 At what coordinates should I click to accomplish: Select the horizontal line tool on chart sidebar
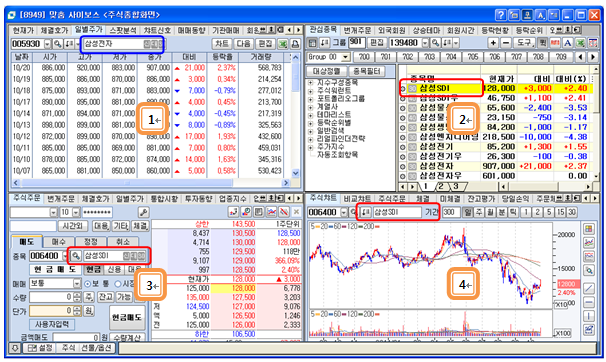[589, 302]
